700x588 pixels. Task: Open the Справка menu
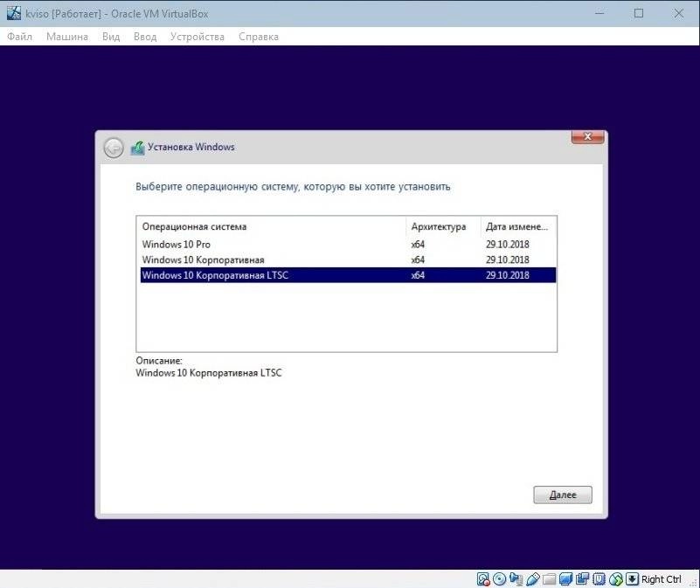pos(259,37)
